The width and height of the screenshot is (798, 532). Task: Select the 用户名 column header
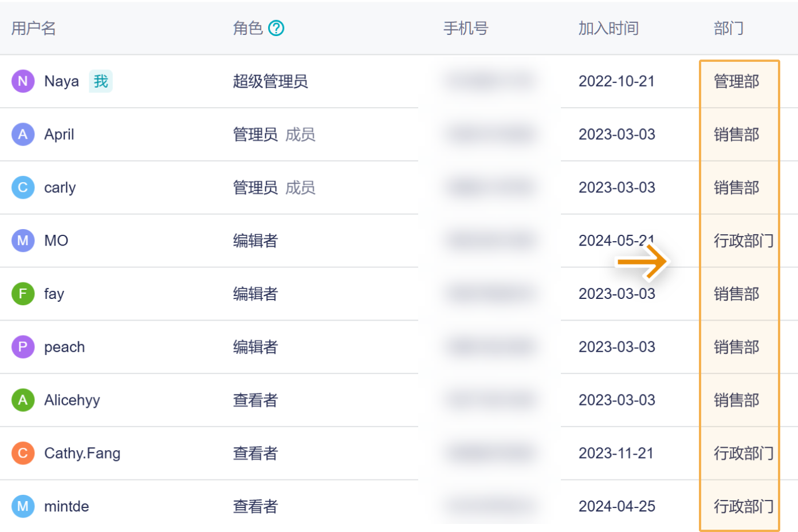[33, 28]
